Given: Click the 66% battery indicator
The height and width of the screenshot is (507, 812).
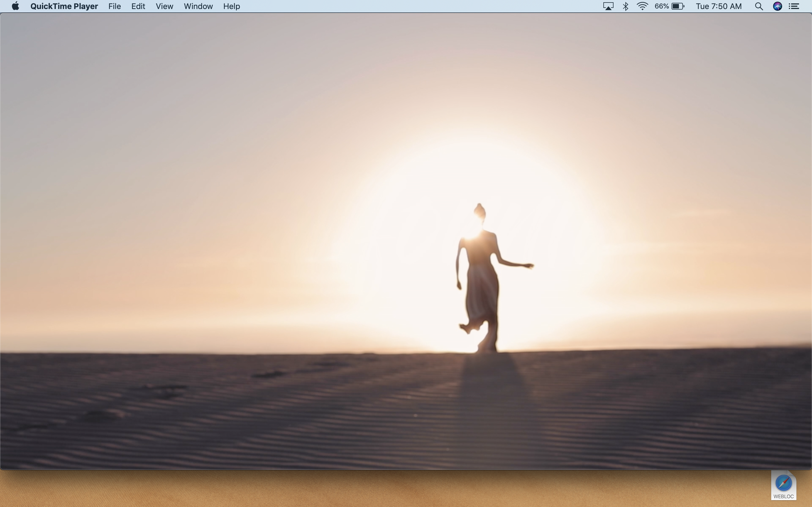Looking at the screenshot, I should click(669, 6).
